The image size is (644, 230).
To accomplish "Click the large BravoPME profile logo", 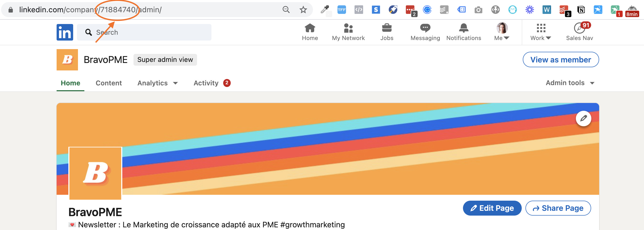I will (x=95, y=173).
